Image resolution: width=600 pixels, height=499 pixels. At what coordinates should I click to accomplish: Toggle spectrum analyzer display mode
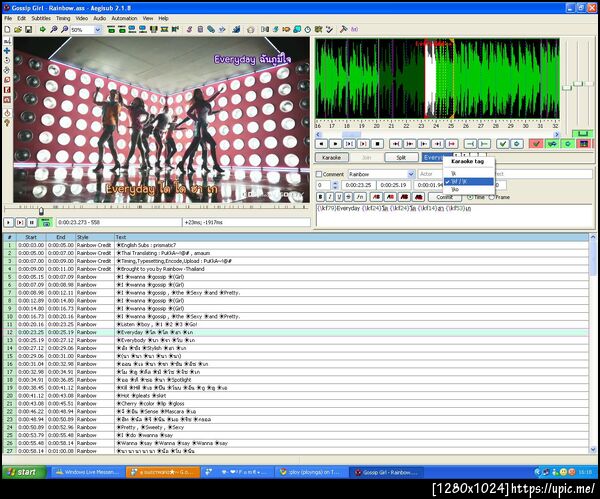pyautogui.click(x=584, y=144)
